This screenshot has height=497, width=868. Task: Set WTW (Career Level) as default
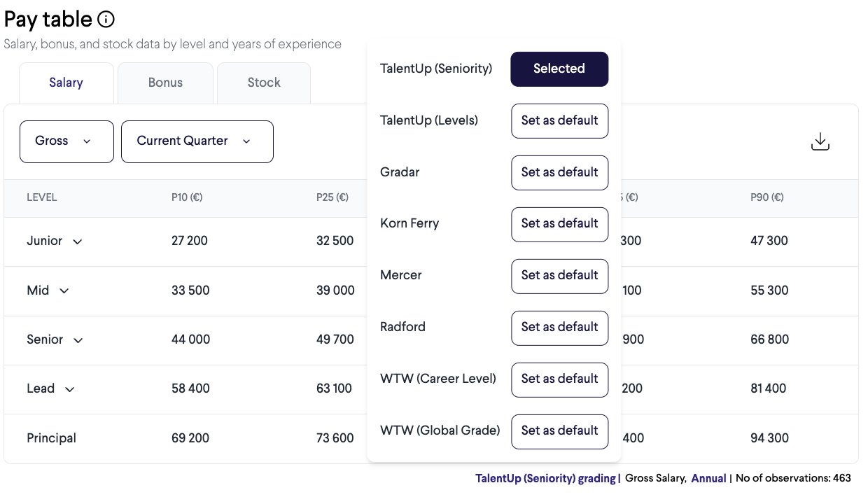click(x=559, y=379)
